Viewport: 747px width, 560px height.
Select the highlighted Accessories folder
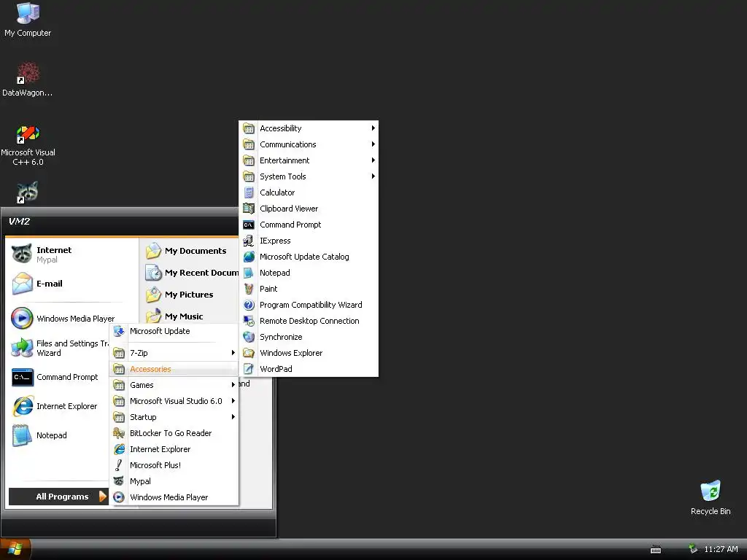click(x=174, y=369)
